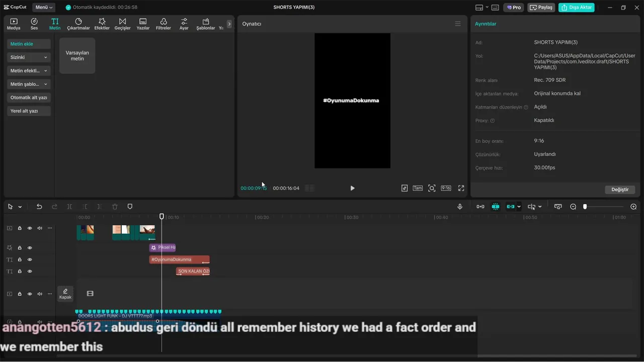Redo the last action
Viewport: 644px width, 362px height.
(54, 207)
